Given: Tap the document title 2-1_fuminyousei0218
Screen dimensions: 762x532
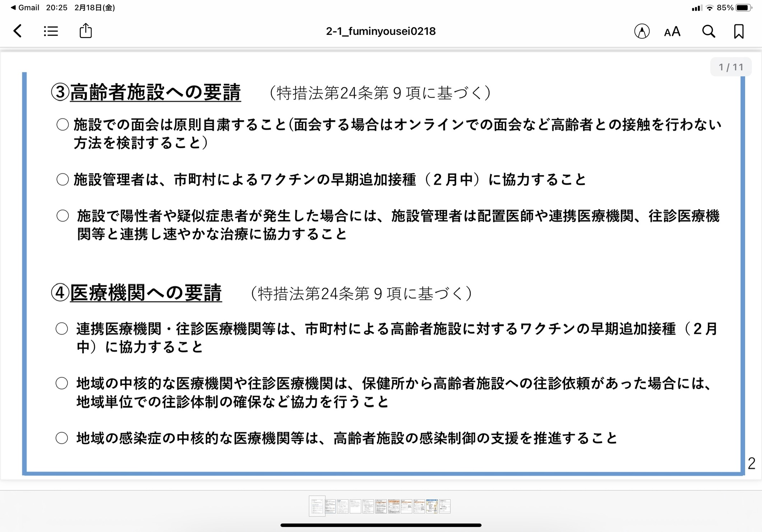Looking at the screenshot, I should (x=381, y=31).
